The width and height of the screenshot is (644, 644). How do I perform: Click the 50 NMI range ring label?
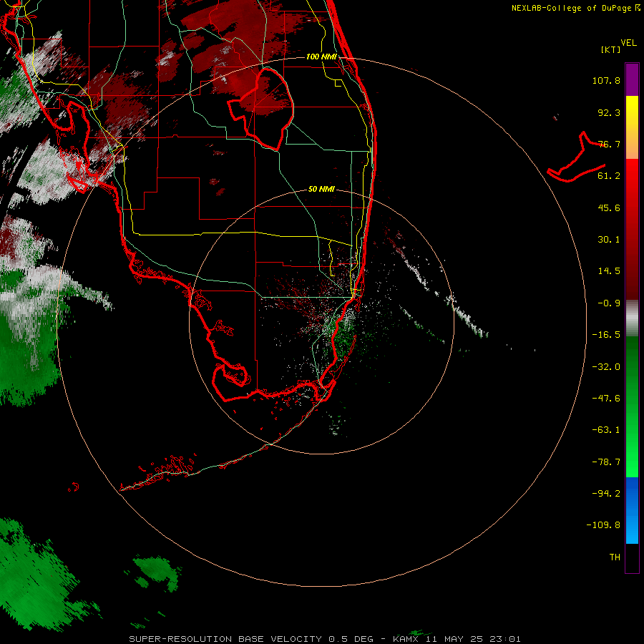pos(321,189)
